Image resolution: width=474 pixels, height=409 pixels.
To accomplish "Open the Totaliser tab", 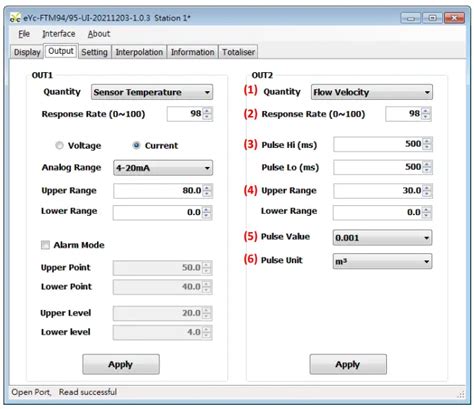I will tap(238, 52).
